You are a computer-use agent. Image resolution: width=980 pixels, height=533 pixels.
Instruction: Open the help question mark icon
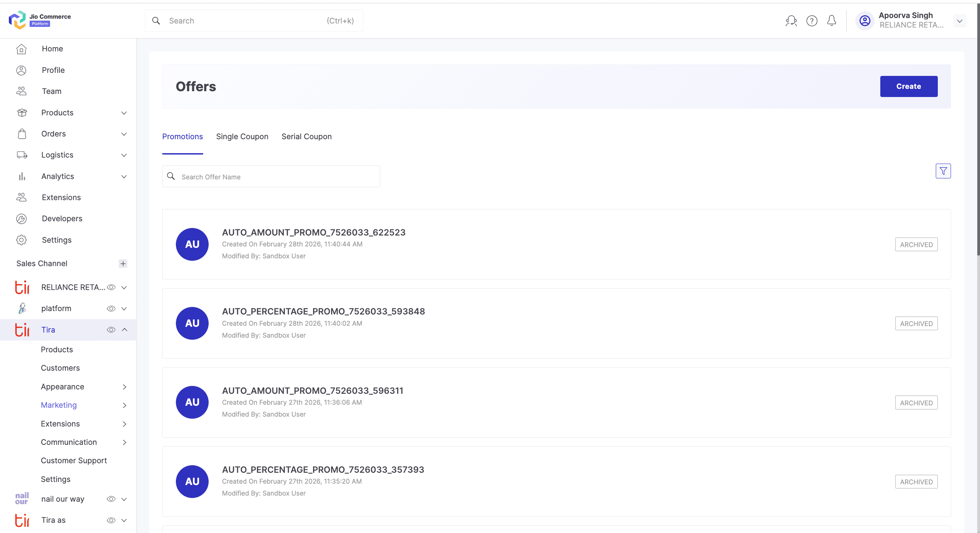click(x=812, y=21)
